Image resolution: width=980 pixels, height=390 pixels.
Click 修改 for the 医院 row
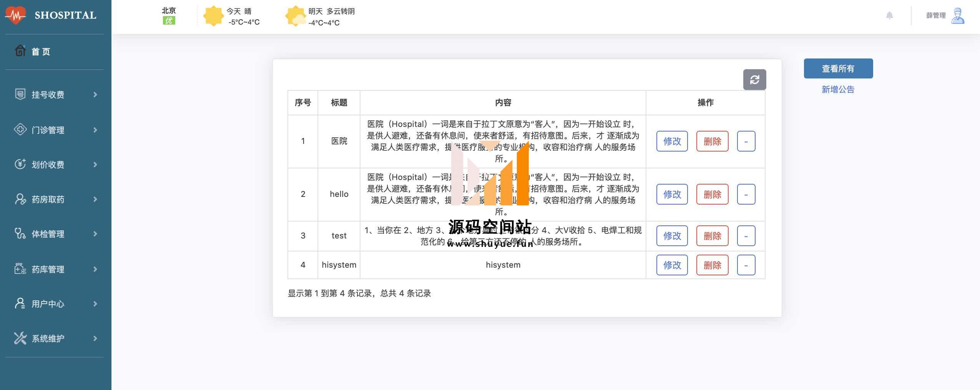coord(672,141)
